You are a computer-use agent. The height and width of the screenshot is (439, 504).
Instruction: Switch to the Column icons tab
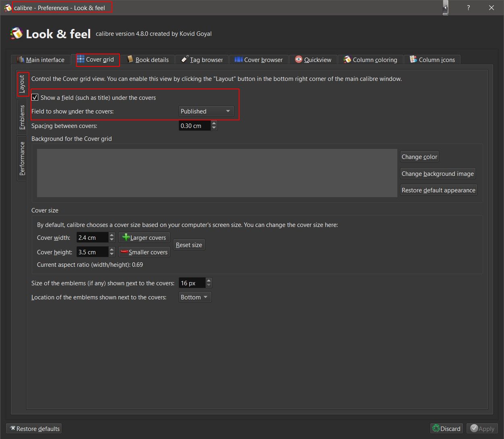click(x=432, y=60)
